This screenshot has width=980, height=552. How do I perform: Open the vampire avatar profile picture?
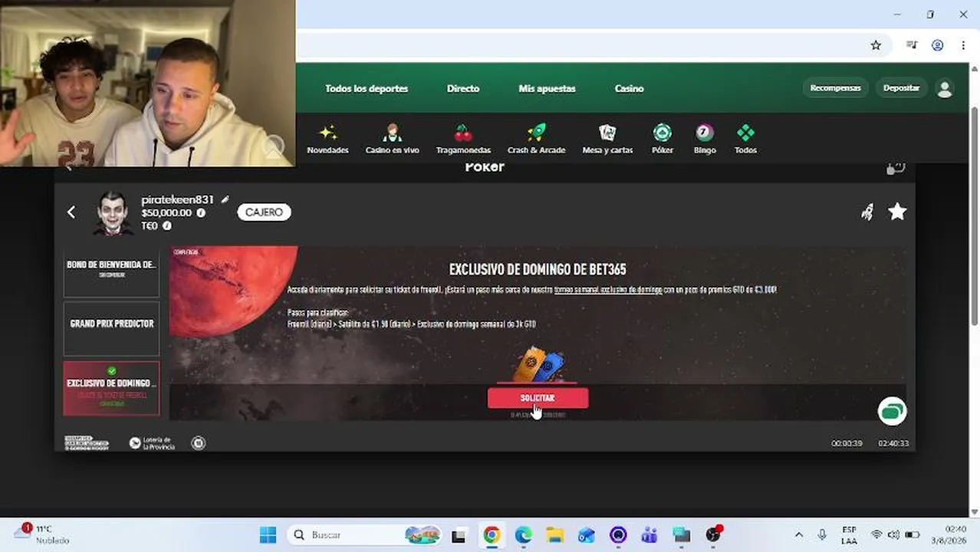pyautogui.click(x=114, y=213)
